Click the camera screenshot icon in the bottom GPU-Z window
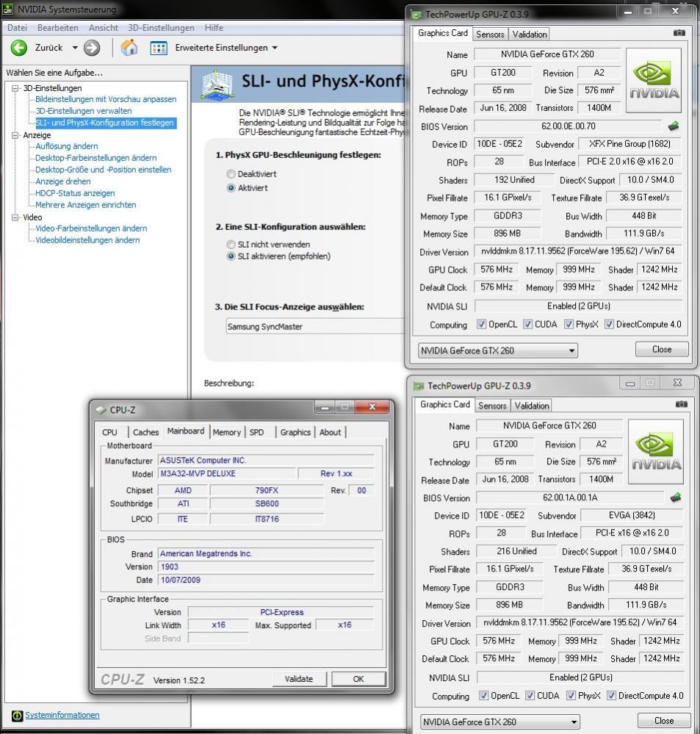 tap(682, 404)
